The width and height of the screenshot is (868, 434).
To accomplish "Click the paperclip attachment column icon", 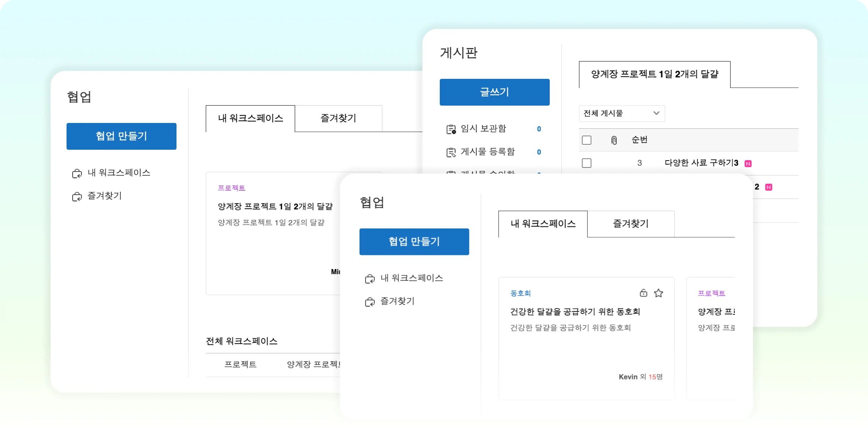I will click(x=614, y=140).
